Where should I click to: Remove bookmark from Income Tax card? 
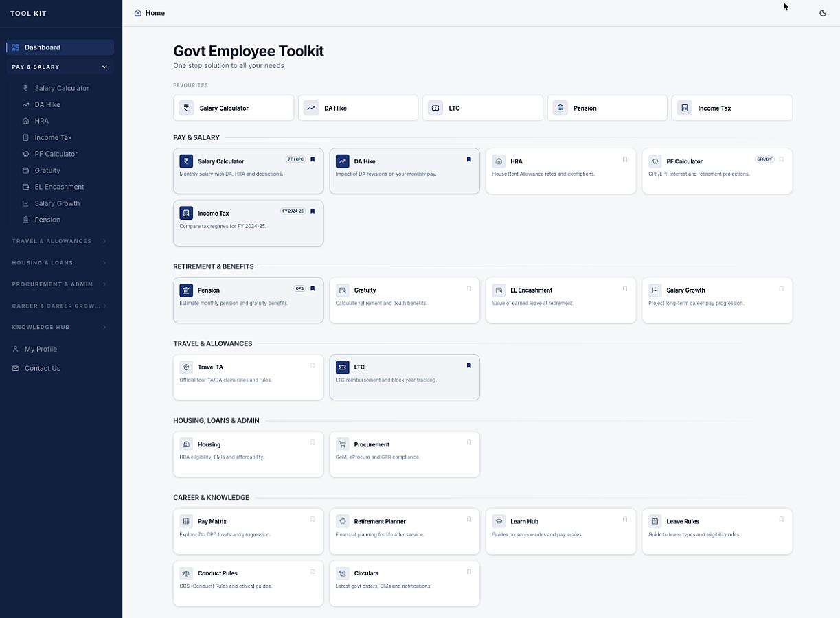[313, 211]
